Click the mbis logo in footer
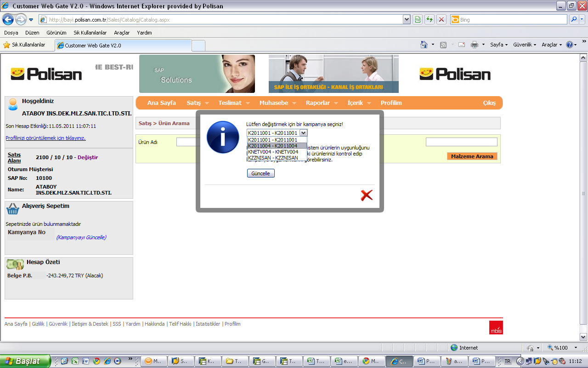 click(x=496, y=328)
